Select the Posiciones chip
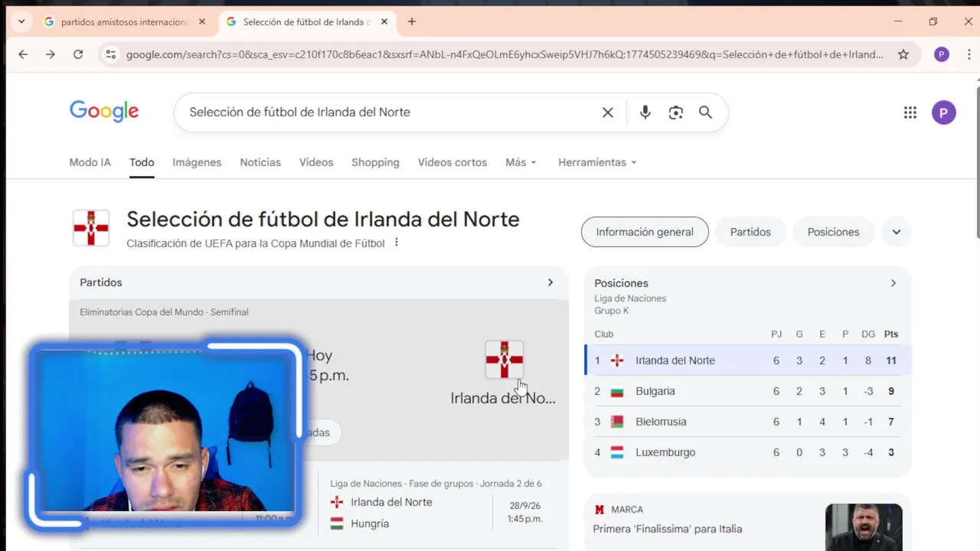The height and width of the screenshot is (551, 980). pos(833,232)
